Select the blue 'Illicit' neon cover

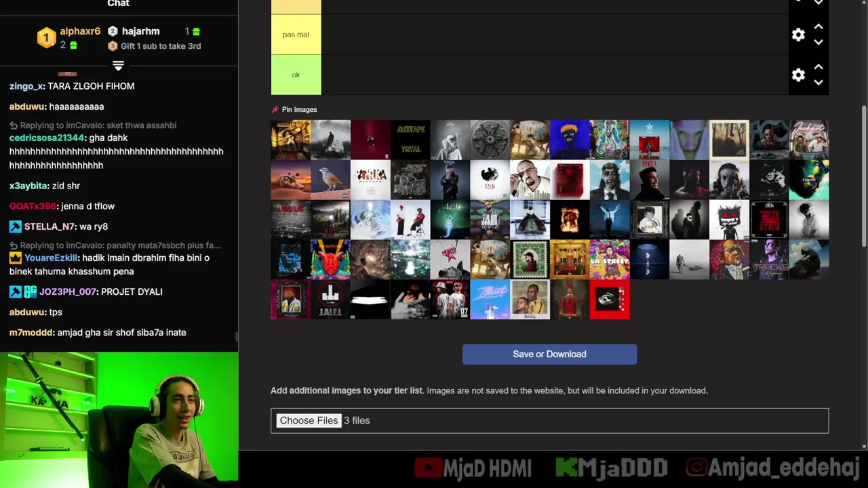(x=490, y=300)
